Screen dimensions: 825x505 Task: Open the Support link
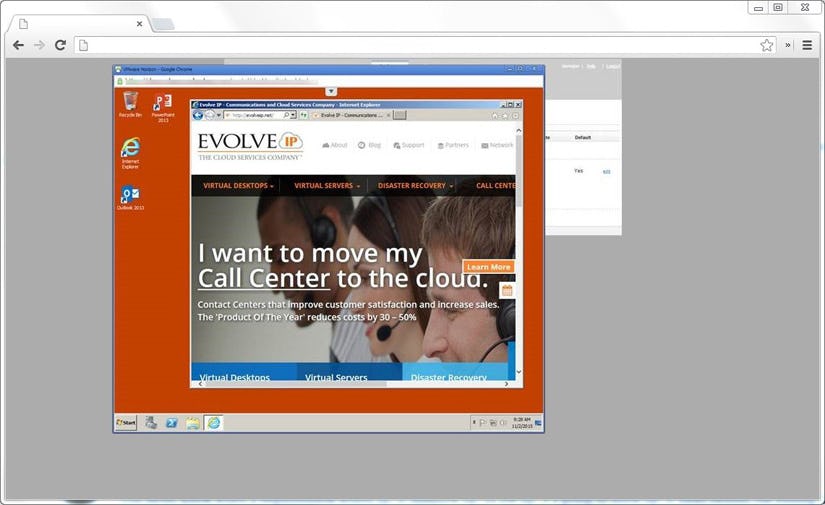pyautogui.click(x=409, y=145)
